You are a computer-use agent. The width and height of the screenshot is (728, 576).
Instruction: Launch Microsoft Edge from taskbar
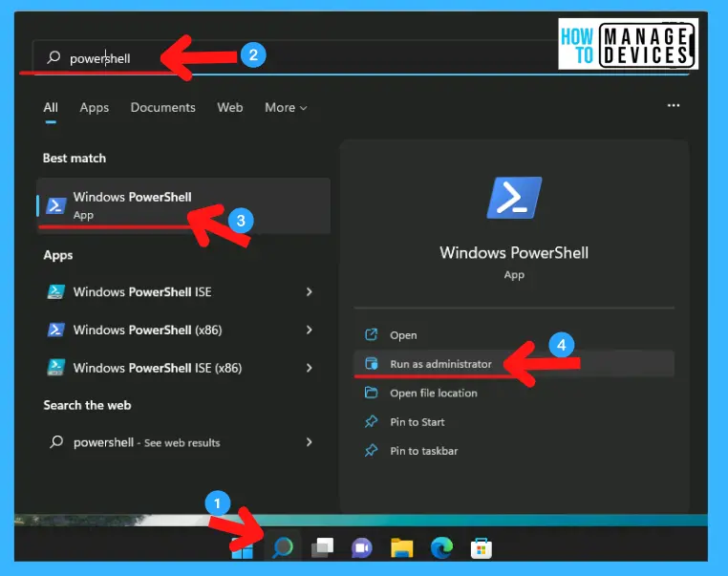tap(441, 547)
